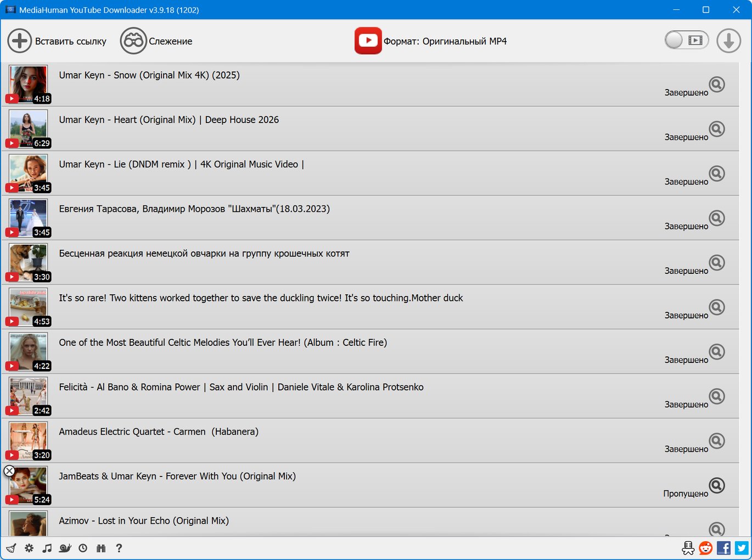Click the music note icon in bottom bar
752x560 pixels.
47,548
